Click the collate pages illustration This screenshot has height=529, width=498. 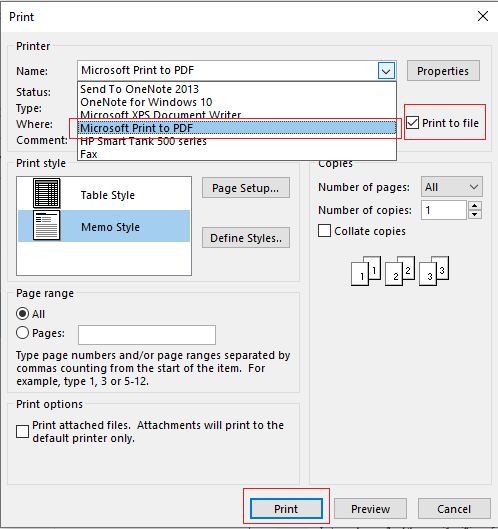400,271
